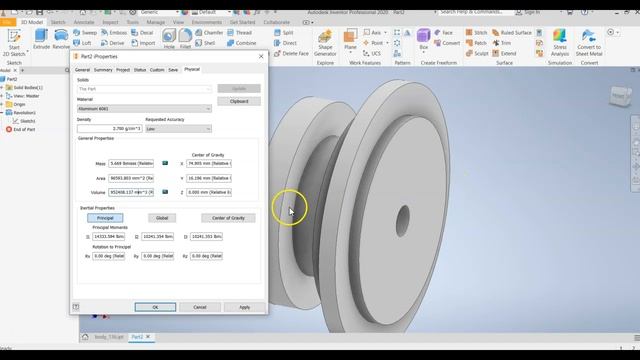This screenshot has width=640, height=360.
Task: Select the Stitch surface tool
Action: click(x=476, y=32)
